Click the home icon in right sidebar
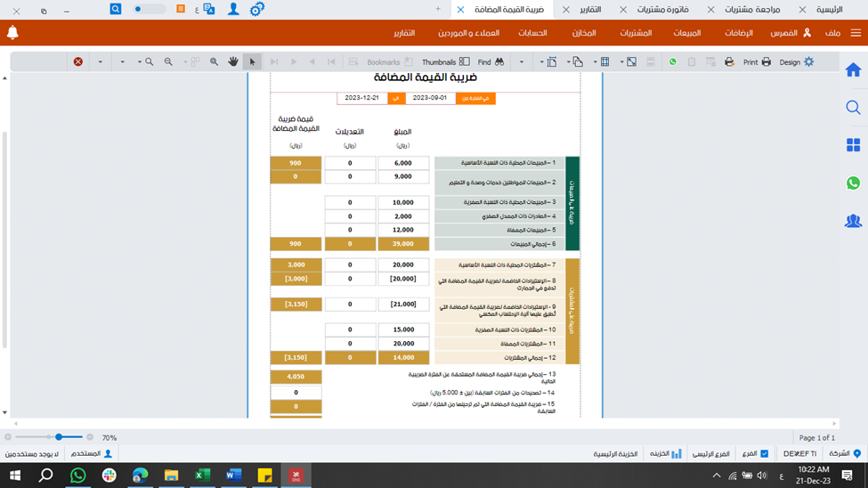 point(853,70)
